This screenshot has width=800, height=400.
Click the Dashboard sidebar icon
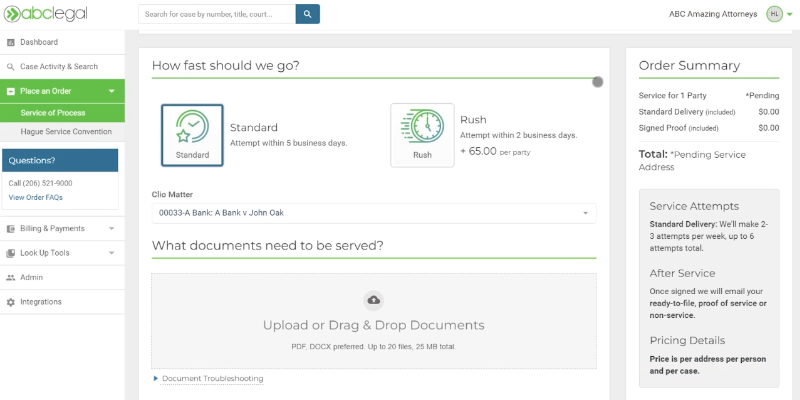tap(11, 42)
